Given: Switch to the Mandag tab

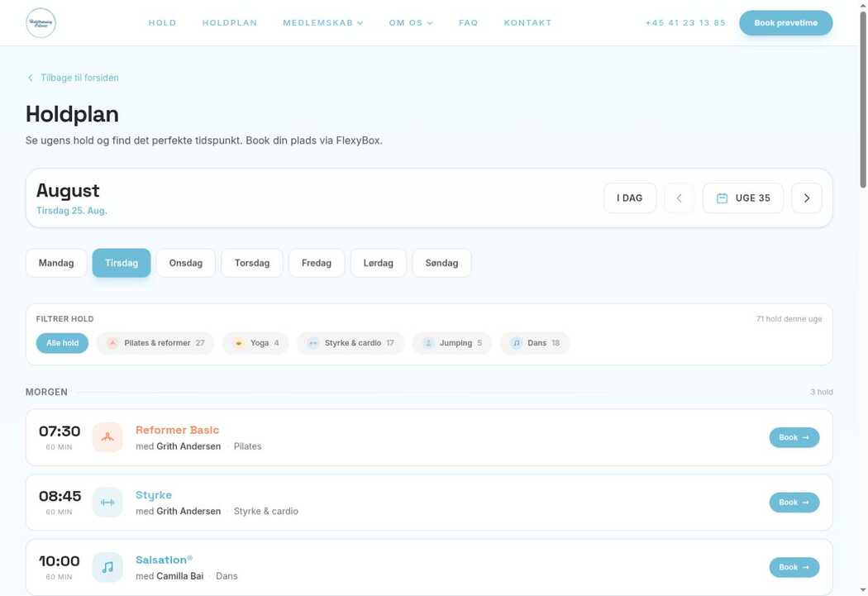Looking at the screenshot, I should tap(56, 263).
